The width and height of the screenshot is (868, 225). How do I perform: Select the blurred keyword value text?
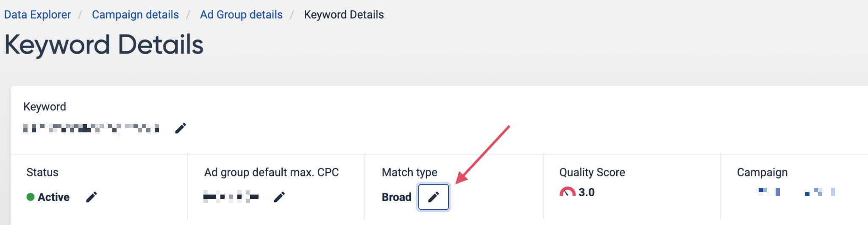point(91,128)
